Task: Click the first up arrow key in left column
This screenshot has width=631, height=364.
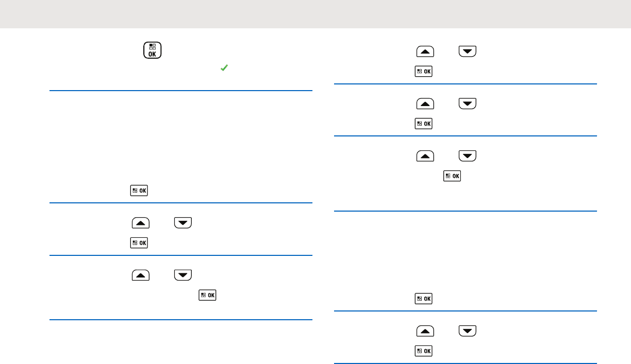Action: coord(141,222)
